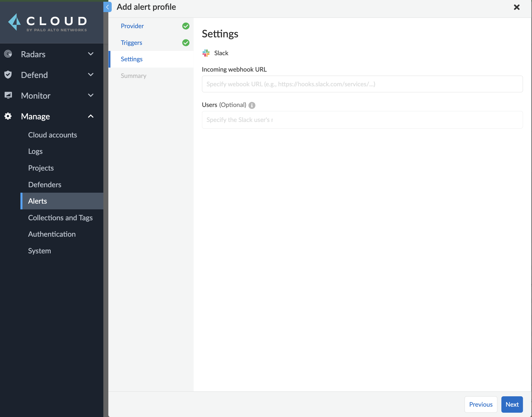532x417 pixels.
Task: Click the Provider green checkmark icon
Action: (186, 26)
